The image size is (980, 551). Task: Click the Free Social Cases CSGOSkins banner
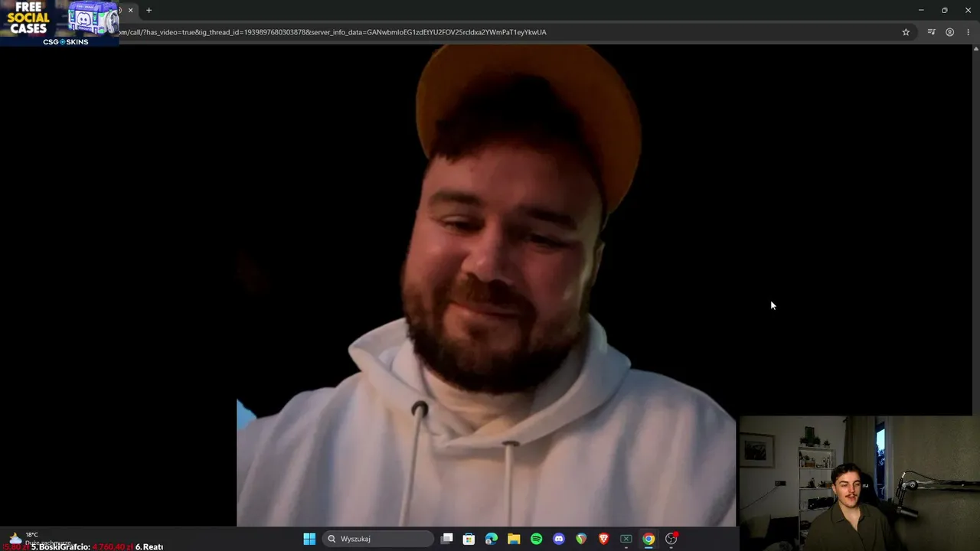click(60, 23)
